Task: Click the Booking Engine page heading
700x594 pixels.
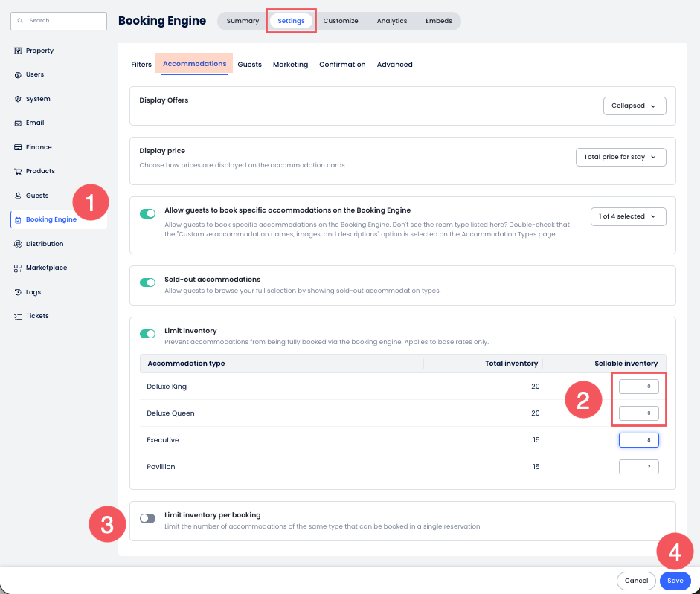Action: tap(162, 21)
